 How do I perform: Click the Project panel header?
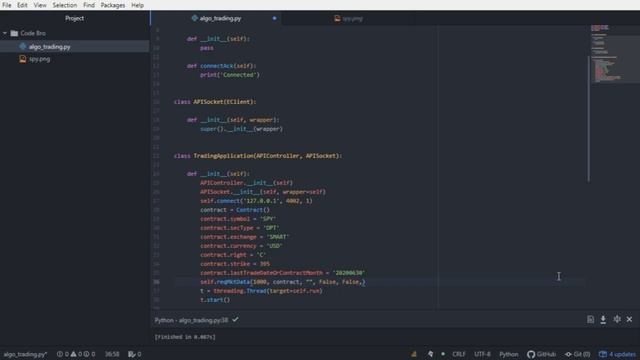[74, 18]
